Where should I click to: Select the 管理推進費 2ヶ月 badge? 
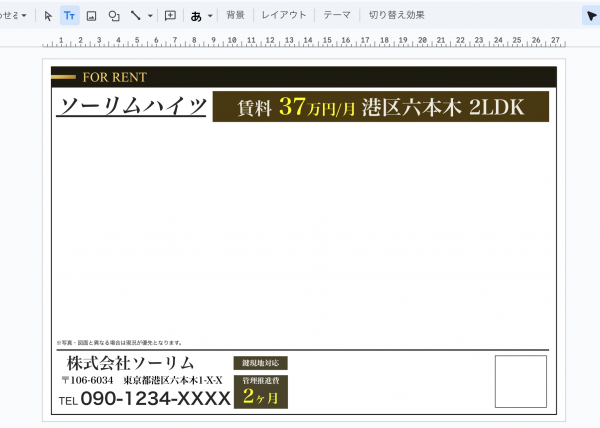pyautogui.click(x=261, y=393)
